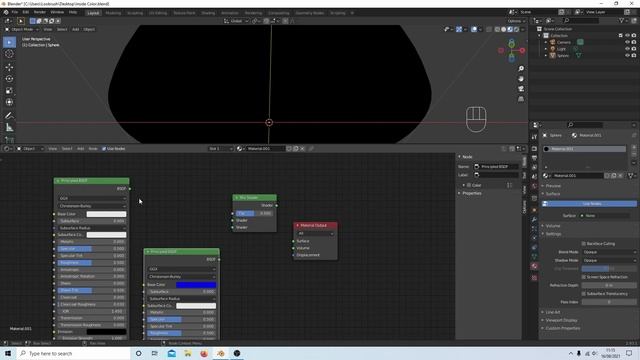Switch orthographic/perspective grid icon
The width and height of the screenshot is (640, 360).
[x=521, y=99]
